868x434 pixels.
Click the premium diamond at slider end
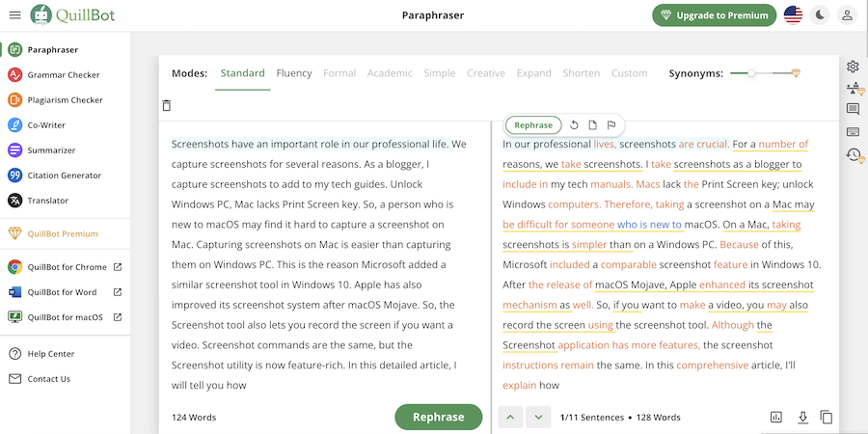[796, 73]
